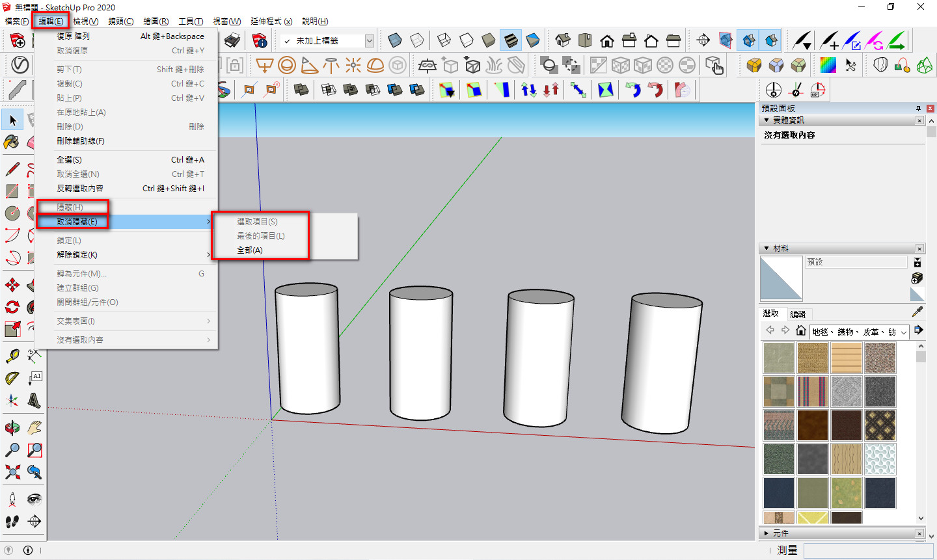The width and height of the screenshot is (937, 560).
Task: Select the Paint Bucket tool
Action: 12,142
